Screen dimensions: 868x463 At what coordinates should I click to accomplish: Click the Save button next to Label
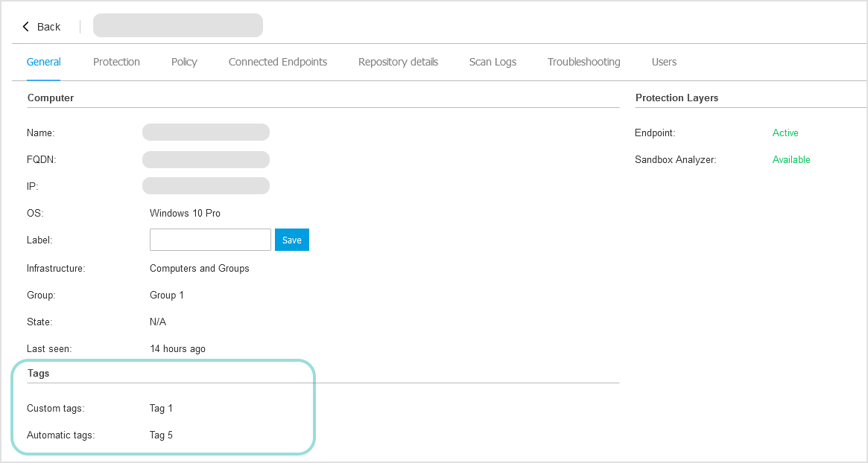click(x=291, y=240)
